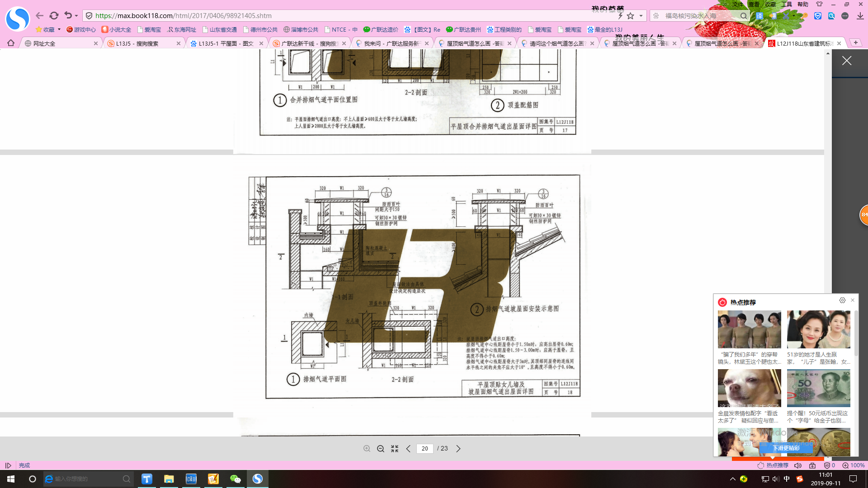Open the 游戏中心 bookmark
Viewport: 868px width, 488px height.
pos(81,29)
